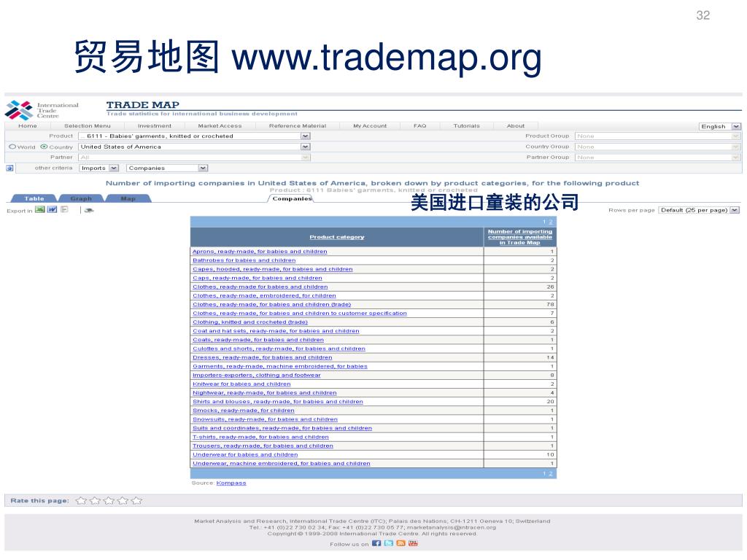The width and height of the screenshot is (747, 560).
Task: Rate page with first star
Action: 81,500
